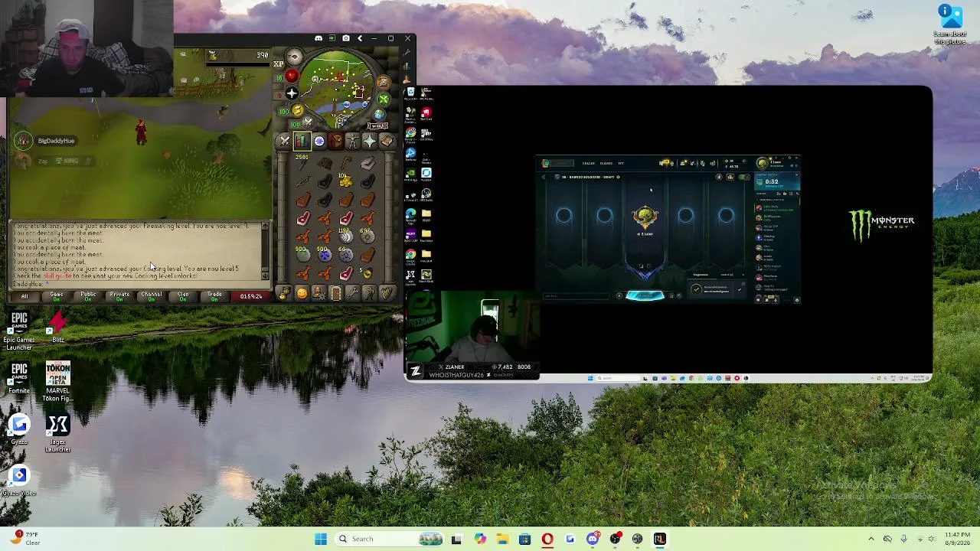980x551 pixels.
Task: Open the Blitz desktop shortcut
Action: pyautogui.click(x=57, y=326)
